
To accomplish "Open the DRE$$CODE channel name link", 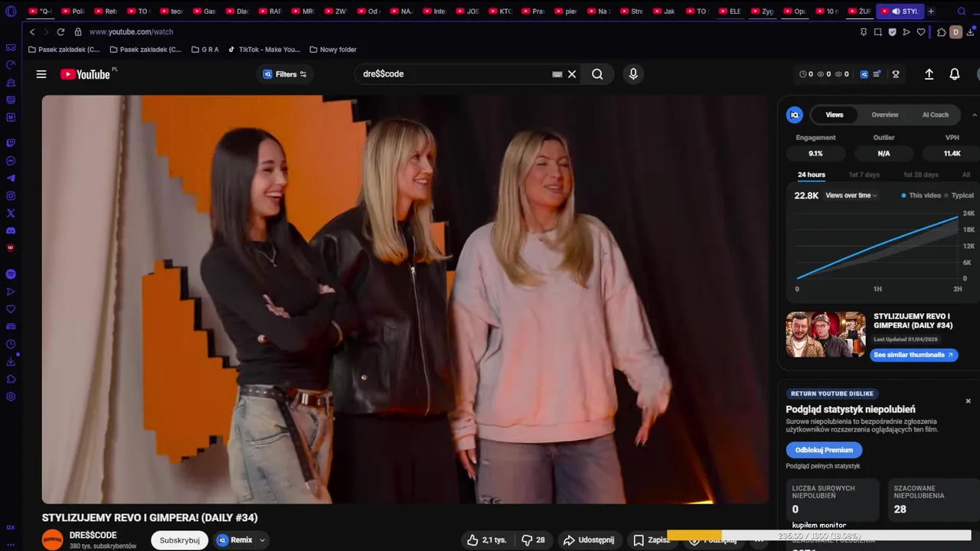I will tap(93, 535).
